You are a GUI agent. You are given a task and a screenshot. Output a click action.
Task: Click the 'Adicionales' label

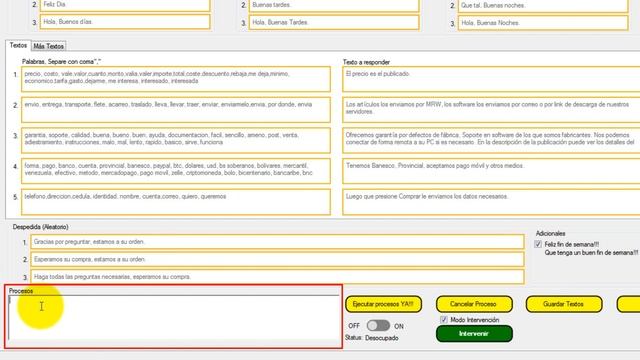pos(550,233)
